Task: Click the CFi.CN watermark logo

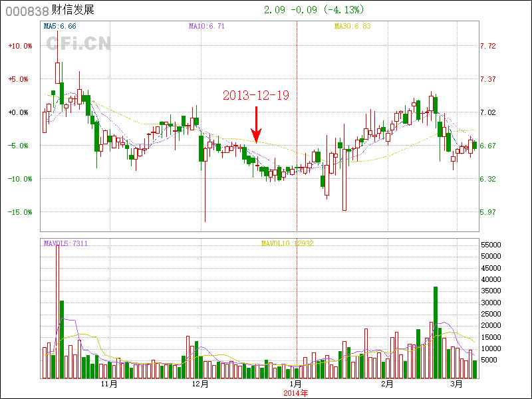Action: [x=78, y=43]
